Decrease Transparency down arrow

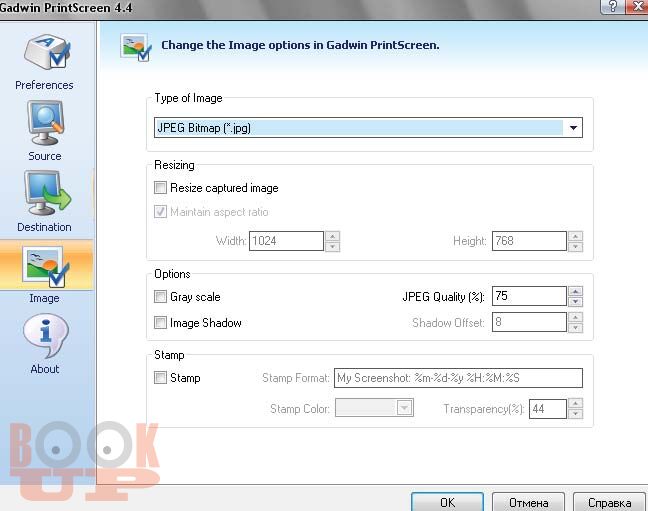pyautogui.click(x=576, y=414)
